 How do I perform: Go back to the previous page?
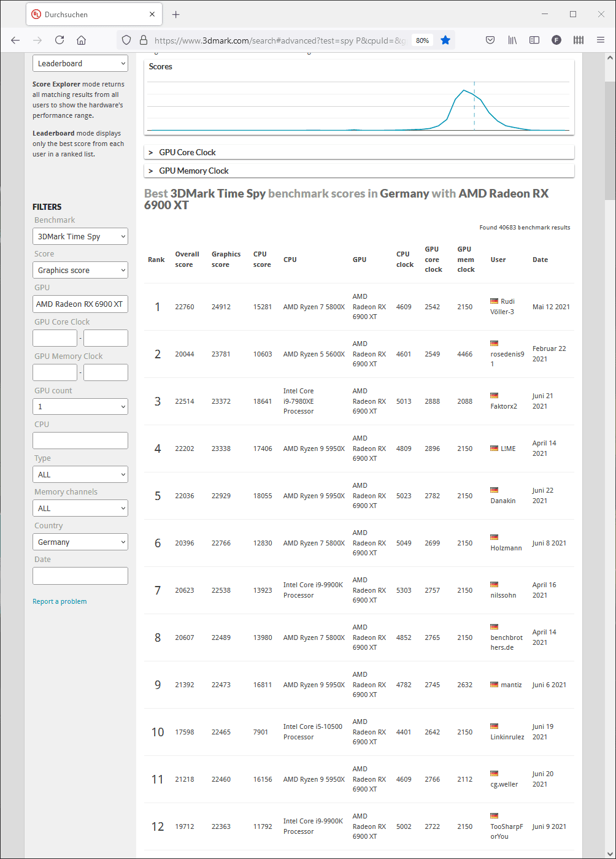tap(15, 40)
